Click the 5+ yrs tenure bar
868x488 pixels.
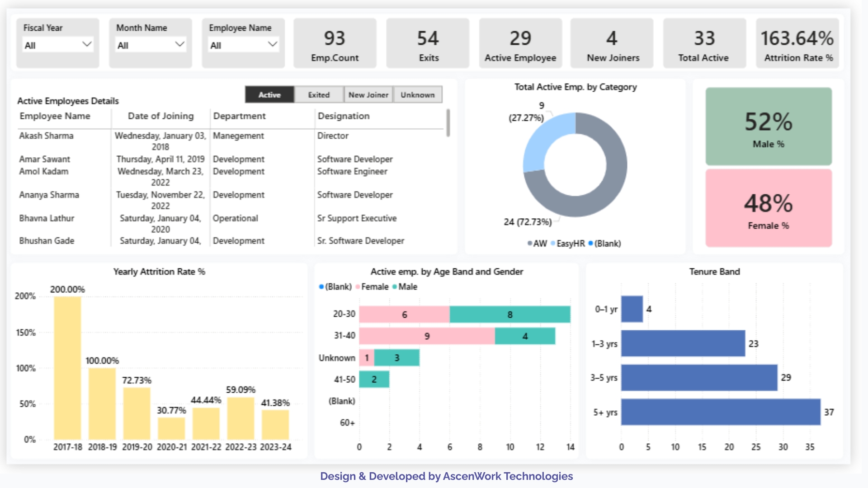point(721,412)
